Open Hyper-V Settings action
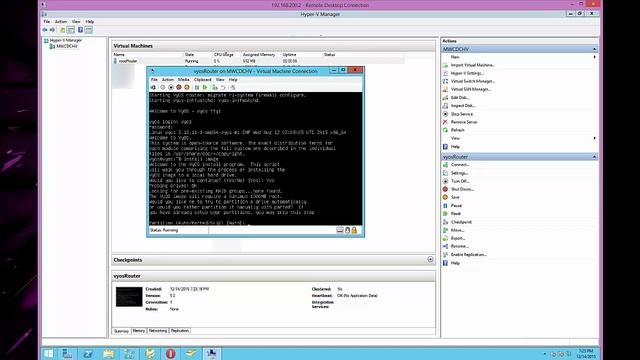The width and height of the screenshot is (640, 360). 467,73
